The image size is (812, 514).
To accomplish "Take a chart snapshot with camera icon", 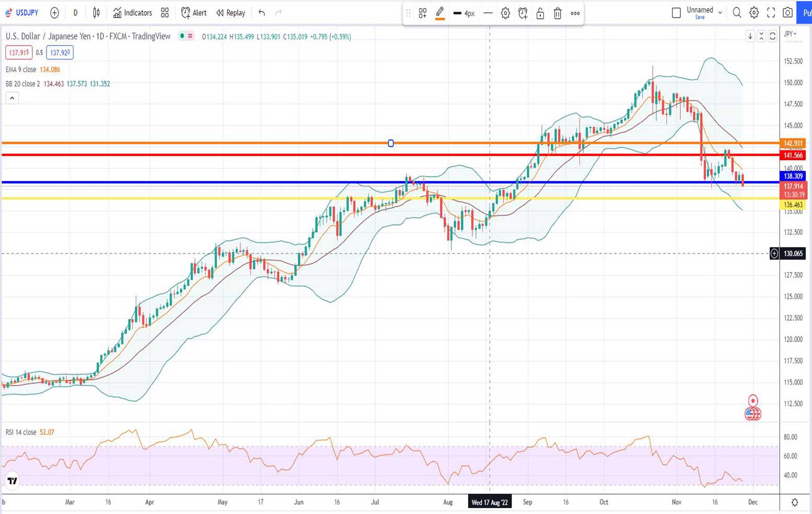I will point(787,13).
